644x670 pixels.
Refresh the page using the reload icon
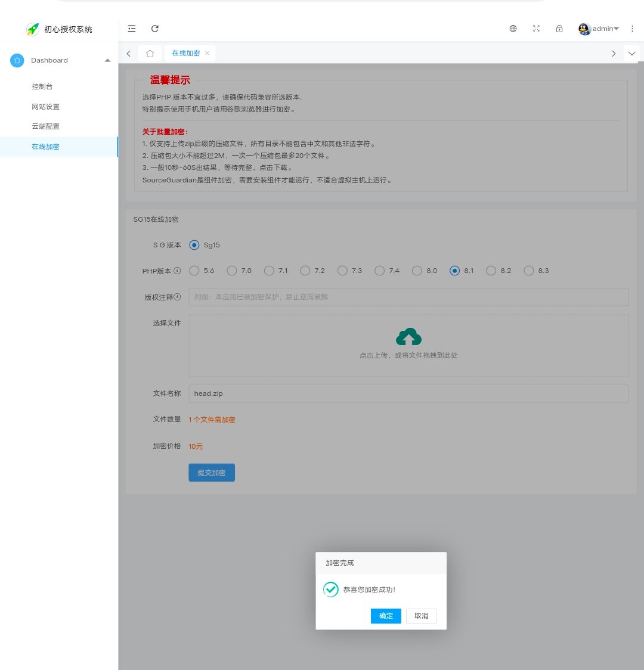155,28
